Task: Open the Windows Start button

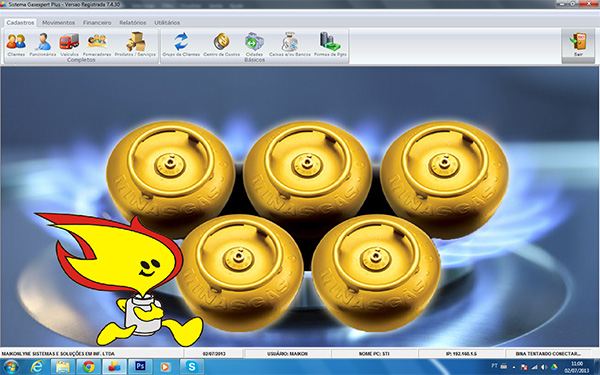Action: pyautogui.click(x=11, y=367)
